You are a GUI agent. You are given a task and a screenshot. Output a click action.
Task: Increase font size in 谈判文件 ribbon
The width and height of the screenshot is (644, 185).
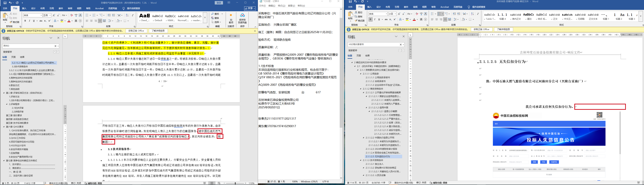pos(54,15)
